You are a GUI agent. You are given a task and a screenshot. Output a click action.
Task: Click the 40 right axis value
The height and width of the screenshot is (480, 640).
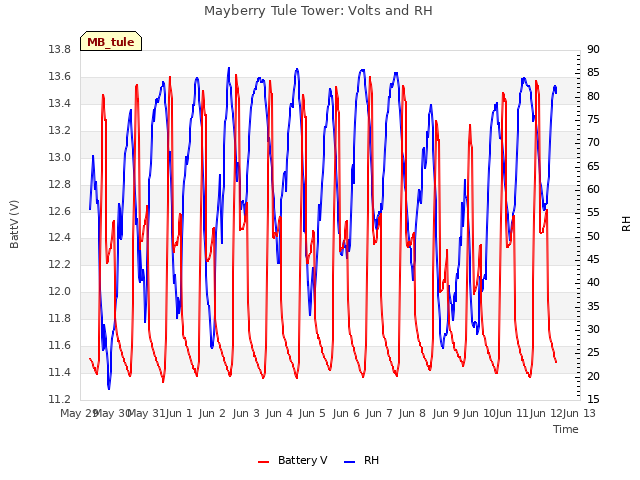pyautogui.click(x=593, y=282)
